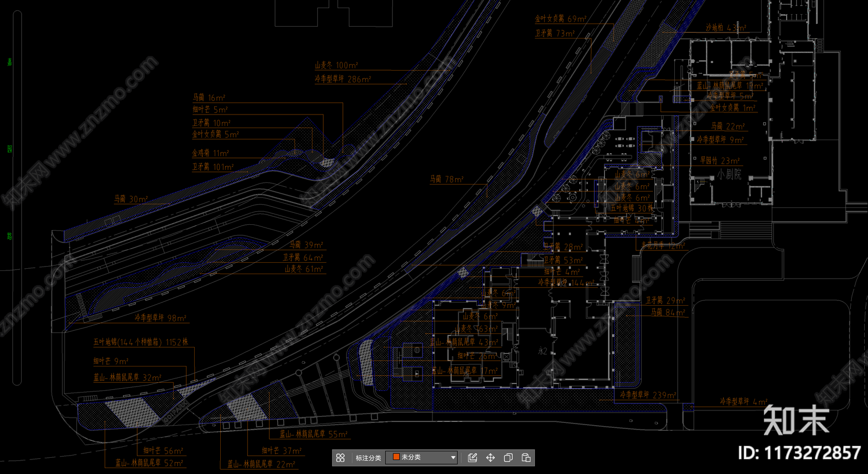Image resolution: width=868 pixels, height=474 pixels.
Task: Open the four-squares grid menu icon
Action: pyautogui.click(x=340, y=458)
